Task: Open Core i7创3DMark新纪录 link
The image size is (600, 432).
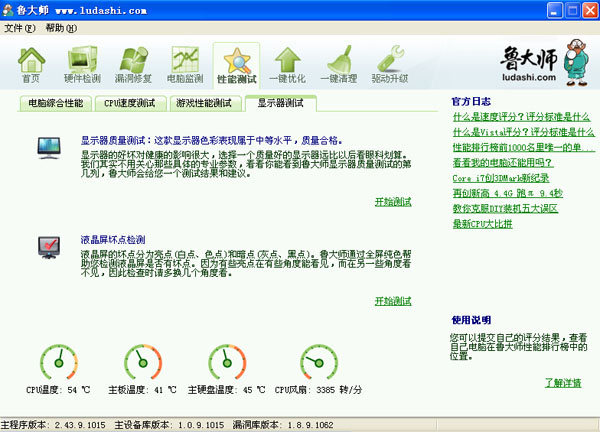Action: pyautogui.click(x=501, y=178)
